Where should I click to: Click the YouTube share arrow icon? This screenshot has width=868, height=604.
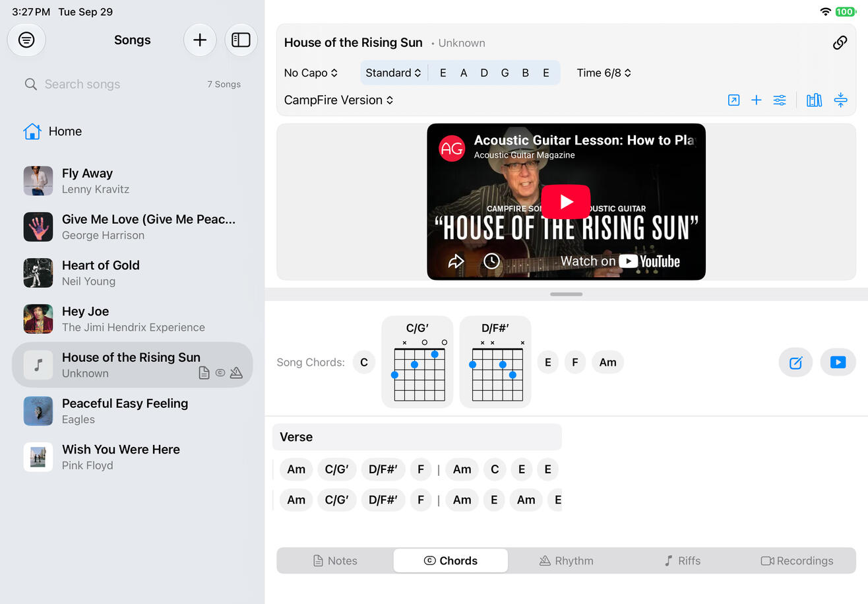pos(456,261)
